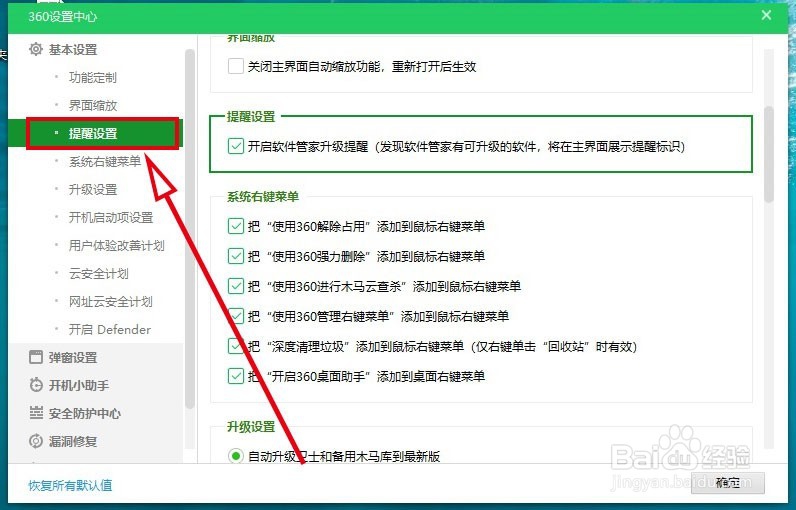
Task: Expand the 漏洞修复 category
Action: point(73,441)
